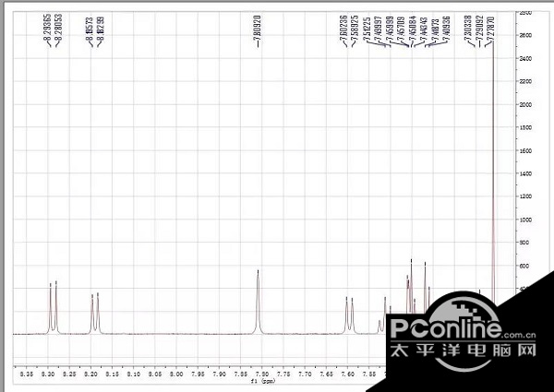This screenshot has width=554, height=392.
Task: Click the 1000 intensity axis value
Action: pyautogui.click(x=525, y=220)
